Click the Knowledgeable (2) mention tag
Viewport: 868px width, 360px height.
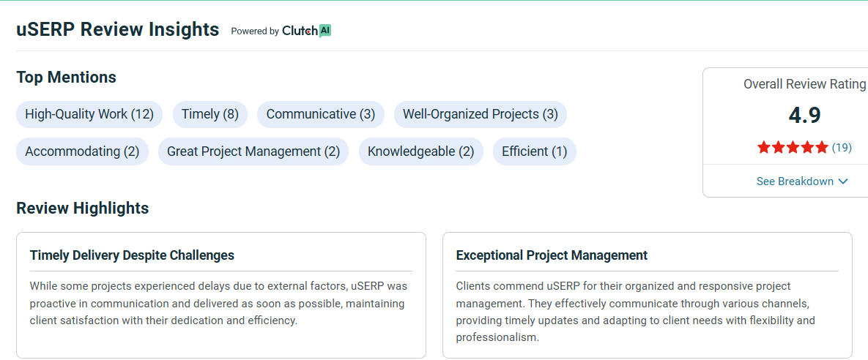coord(421,151)
